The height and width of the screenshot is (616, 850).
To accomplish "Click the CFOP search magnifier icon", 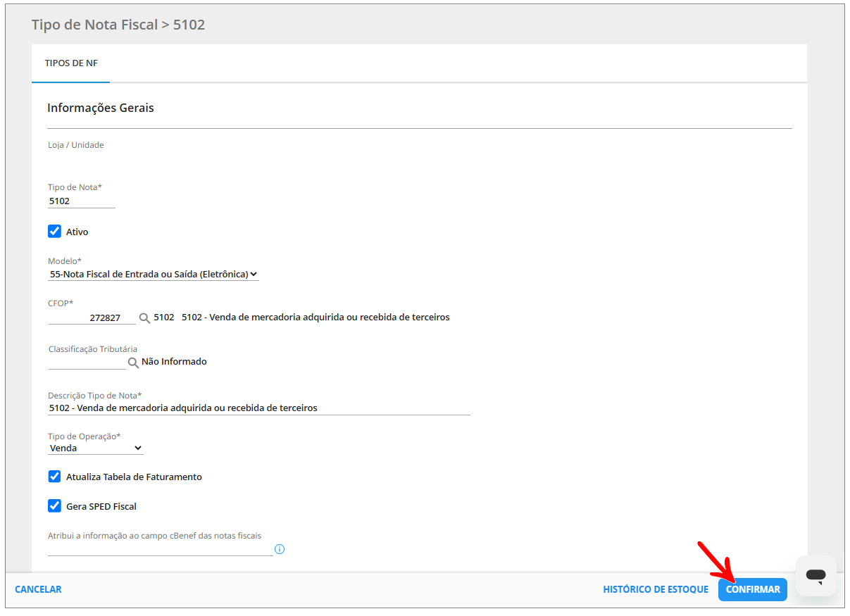I will [x=144, y=318].
